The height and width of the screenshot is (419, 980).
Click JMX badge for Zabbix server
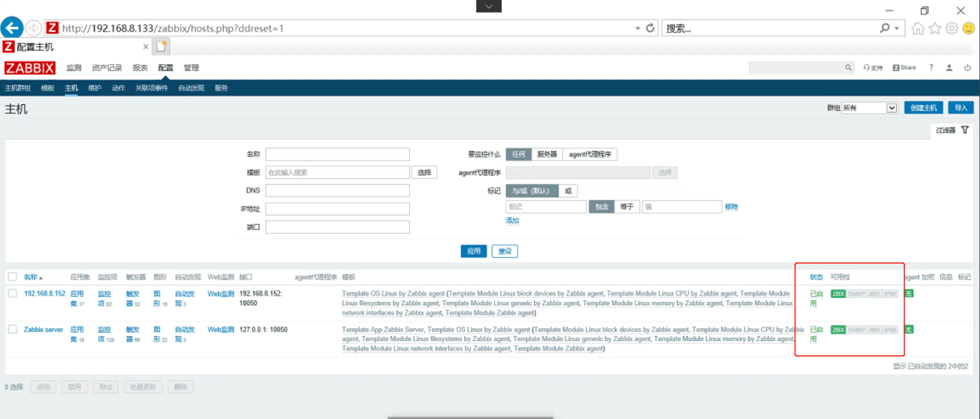click(x=874, y=330)
